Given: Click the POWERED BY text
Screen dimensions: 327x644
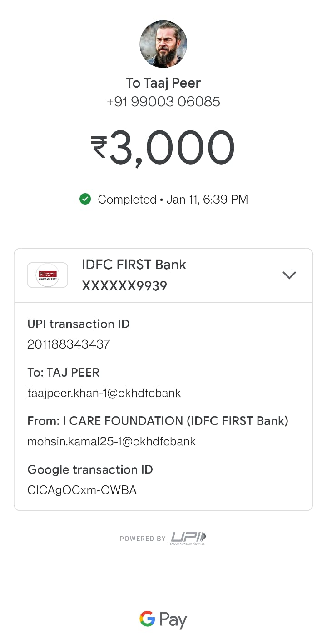Looking at the screenshot, I should click(x=143, y=539).
